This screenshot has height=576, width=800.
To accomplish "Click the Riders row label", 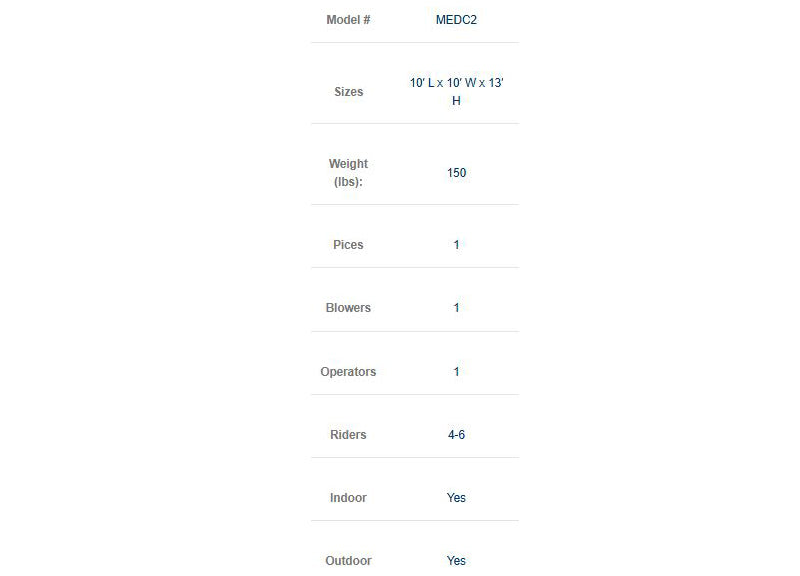I will 348,435.
